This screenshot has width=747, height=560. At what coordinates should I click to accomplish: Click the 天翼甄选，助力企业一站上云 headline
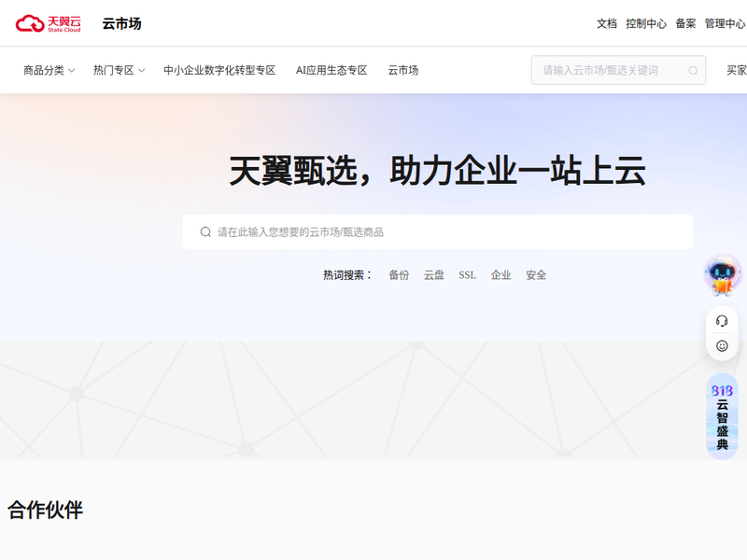click(437, 171)
